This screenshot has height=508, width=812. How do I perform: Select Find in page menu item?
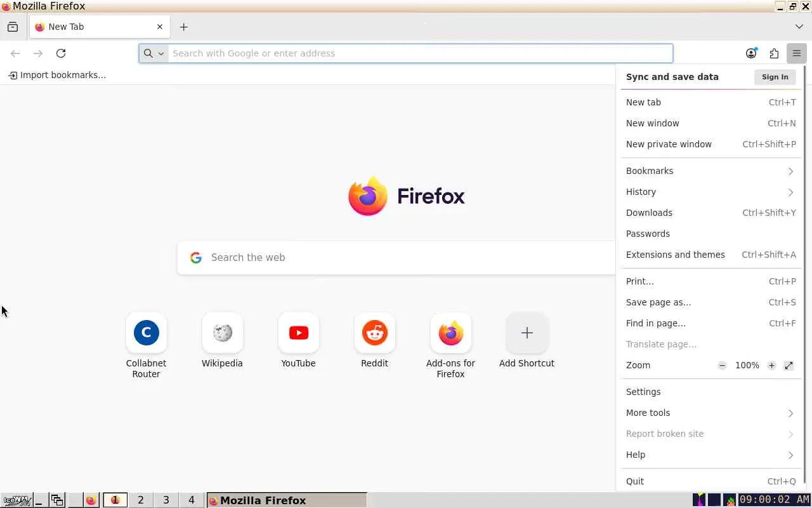click(710, 323)
